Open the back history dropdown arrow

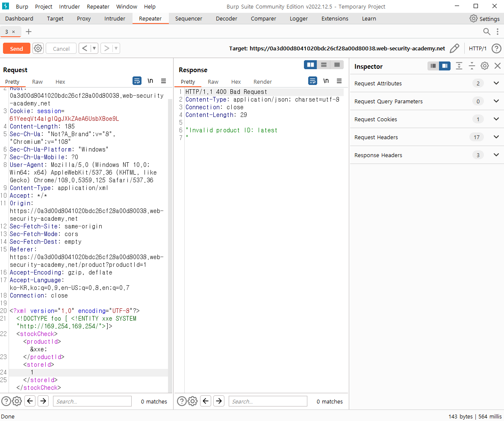click(x=94, y=49)
